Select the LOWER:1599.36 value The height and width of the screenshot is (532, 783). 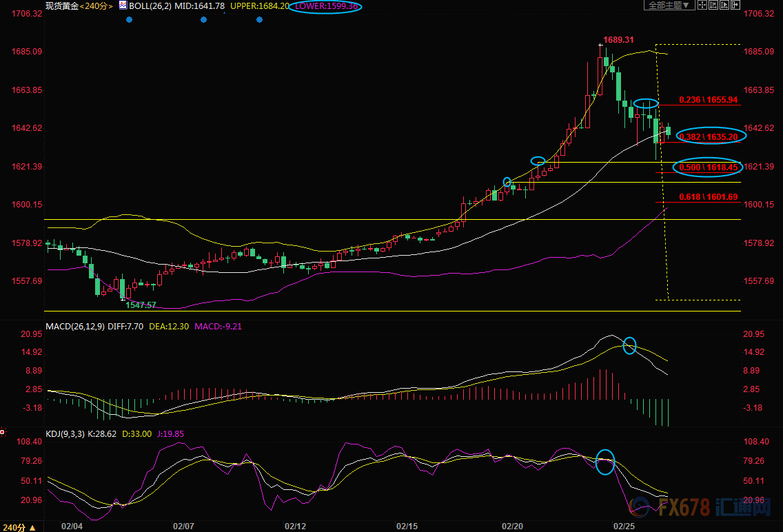click(326, 6)
